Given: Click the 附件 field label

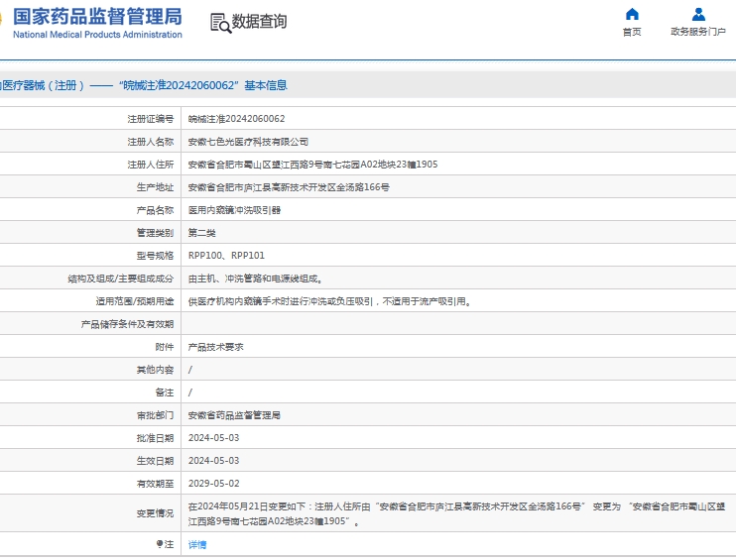Looking at the screenshot, I should point(165,347).
